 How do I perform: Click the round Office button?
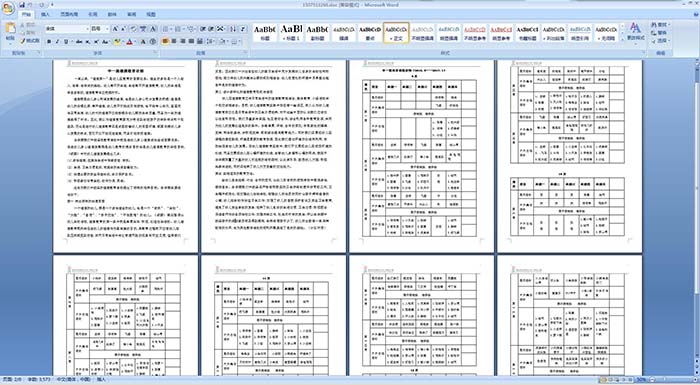(8, 8)
